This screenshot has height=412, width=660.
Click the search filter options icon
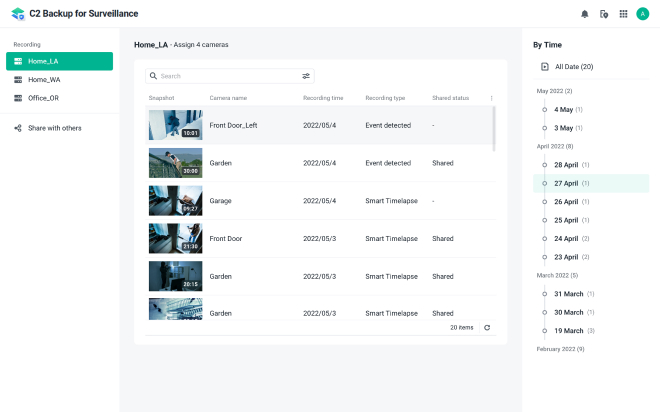pyautogui.click(x=306, y=76)
